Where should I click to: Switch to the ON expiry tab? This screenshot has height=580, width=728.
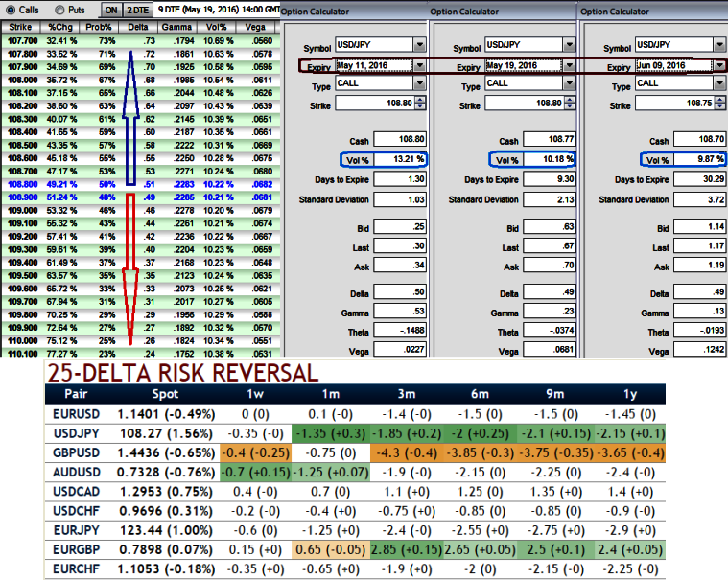(x=111, y=10)
